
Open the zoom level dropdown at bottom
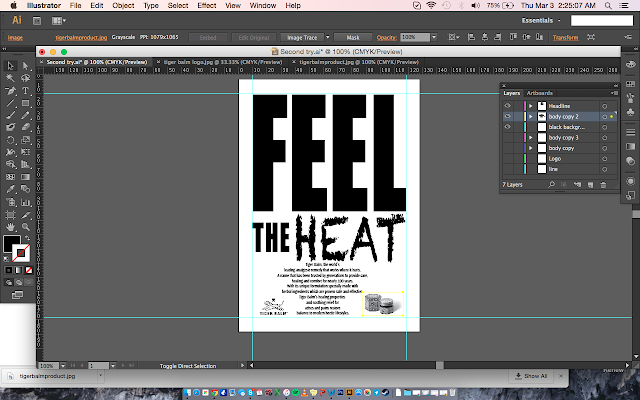point(62,366)
